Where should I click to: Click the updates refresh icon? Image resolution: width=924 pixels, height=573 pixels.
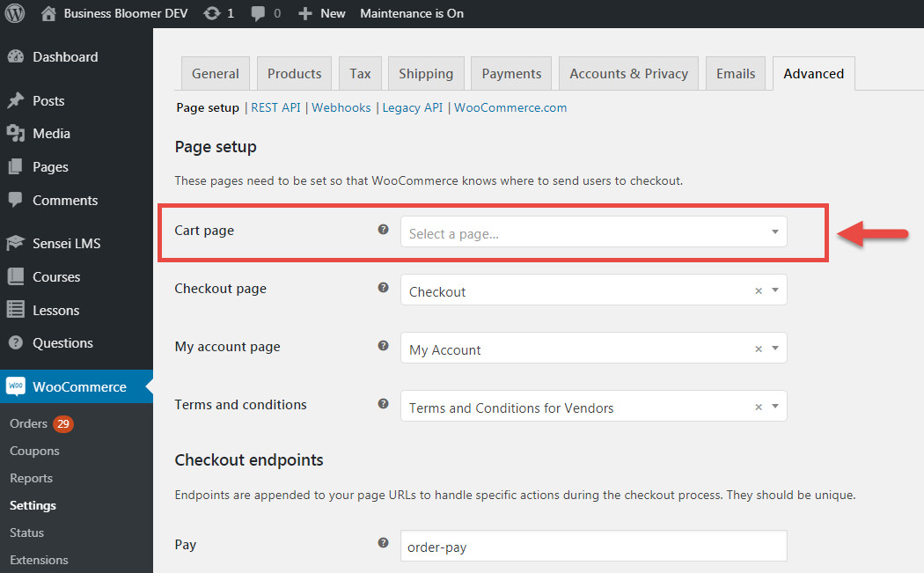coord(211,13)
